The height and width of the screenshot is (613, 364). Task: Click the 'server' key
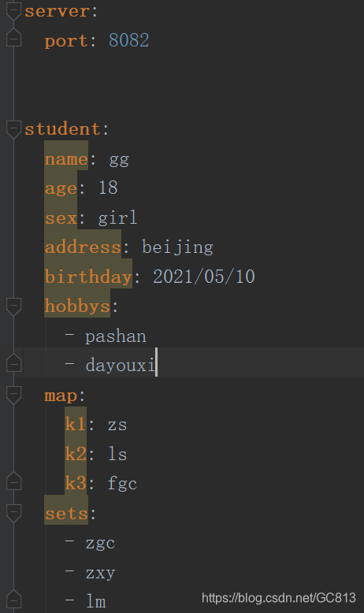pyautogui.click(x=57, y=11)
